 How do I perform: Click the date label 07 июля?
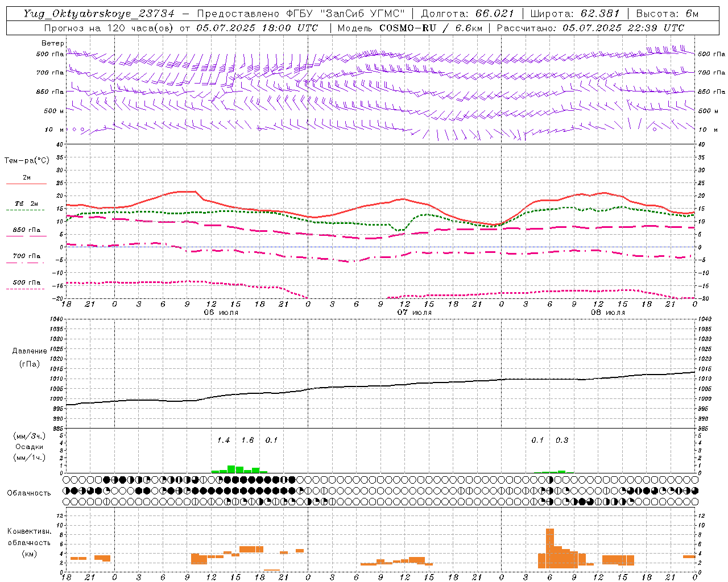click(x=415, y=313)
